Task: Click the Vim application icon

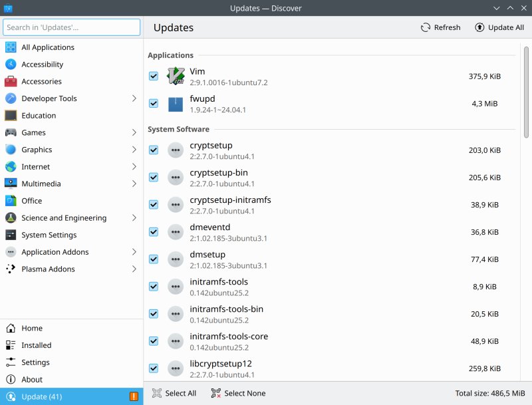Action: pyautogui.click(x=176, y=76)
